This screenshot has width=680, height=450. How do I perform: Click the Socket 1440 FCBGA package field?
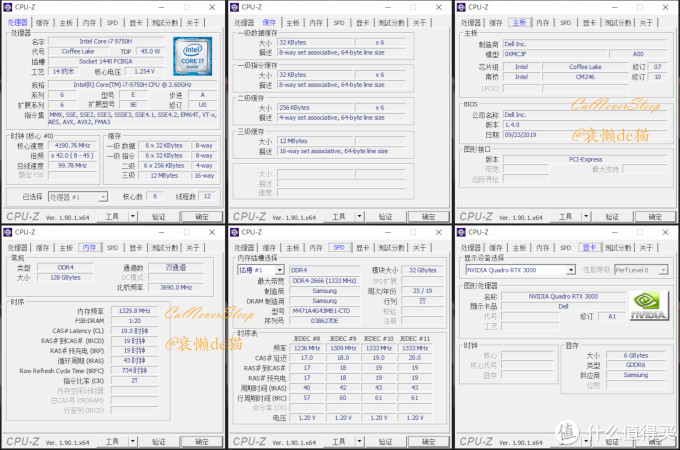106,61
